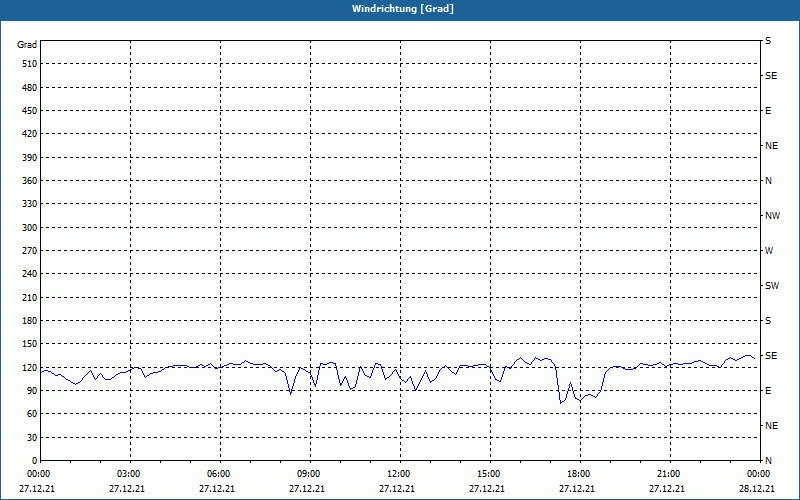The image size is (800, 500).
Task: Click the y-axis value 360
Action: [x=30, y=181]
